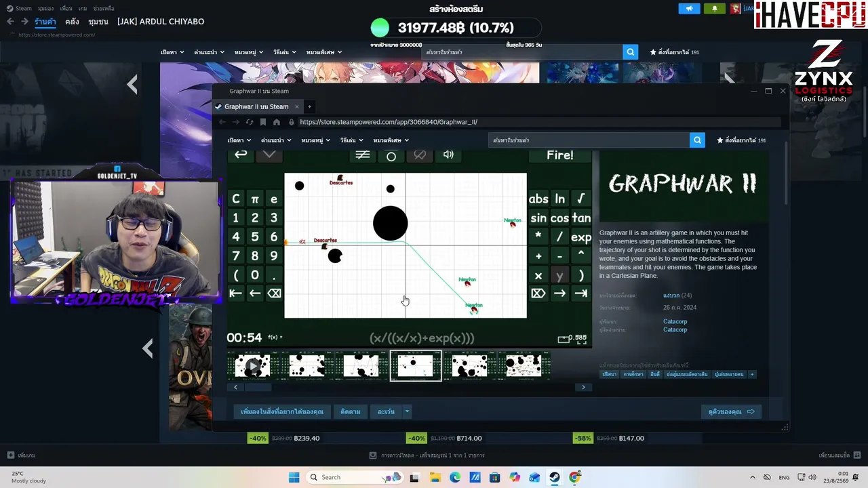
Task: Go to ร้านค้า (Store) main tab
Action: 45,22
